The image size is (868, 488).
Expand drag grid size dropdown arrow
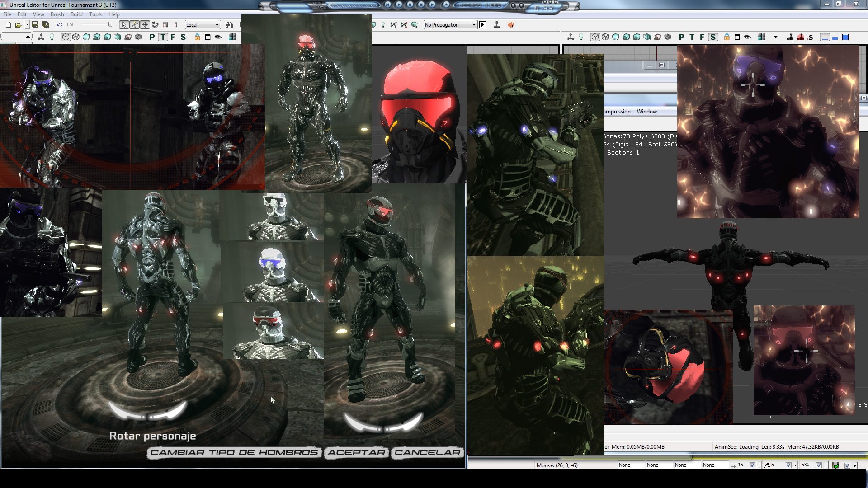click(x=759, y=465)
